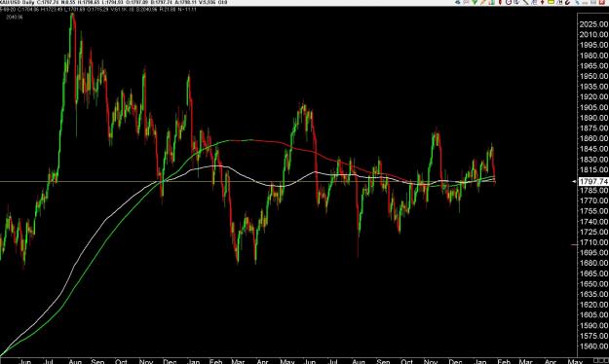Click the dark red down-arrow toolbar icon
This screenshot has height=364, width=609.
(x=542, y=2)
